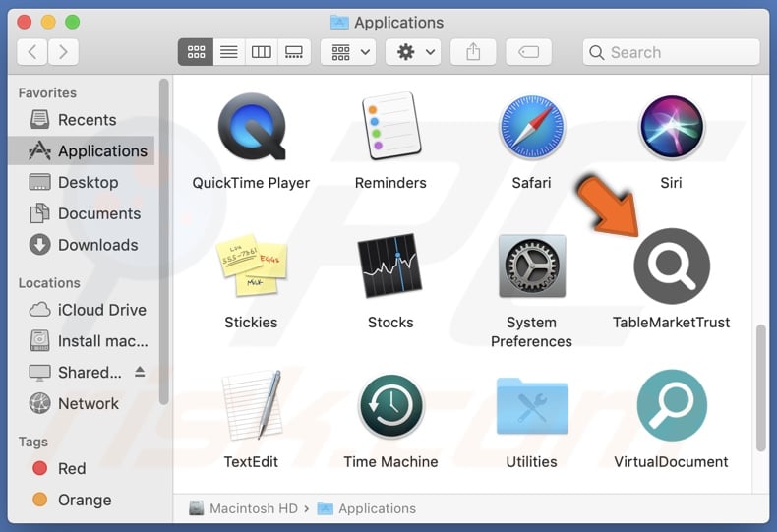Viewport: 777px width, 532px height.
Task: Open the Action gear dropdown menu
Action: [x=413, y=52]
